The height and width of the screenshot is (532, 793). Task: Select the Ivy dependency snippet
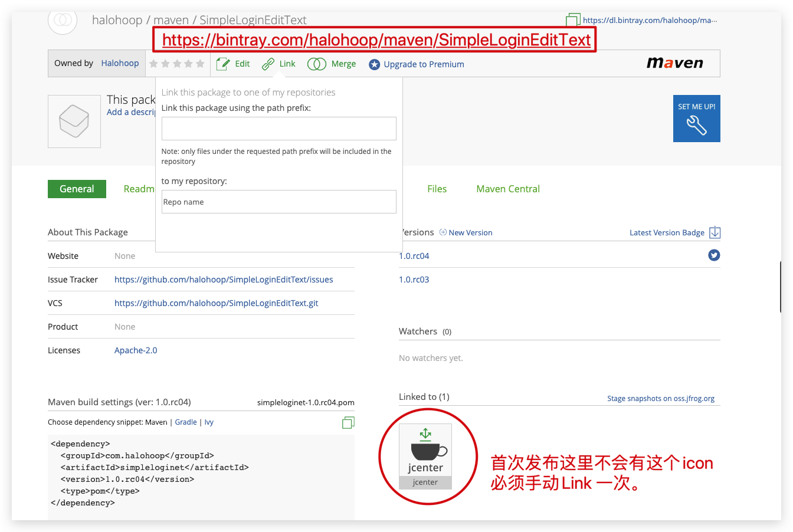coord(209,422)
